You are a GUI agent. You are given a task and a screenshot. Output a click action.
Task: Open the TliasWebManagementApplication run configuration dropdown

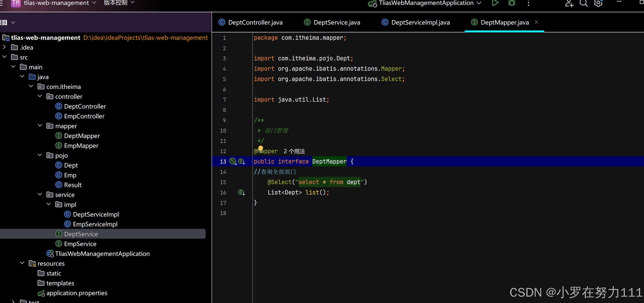point(426,3)
